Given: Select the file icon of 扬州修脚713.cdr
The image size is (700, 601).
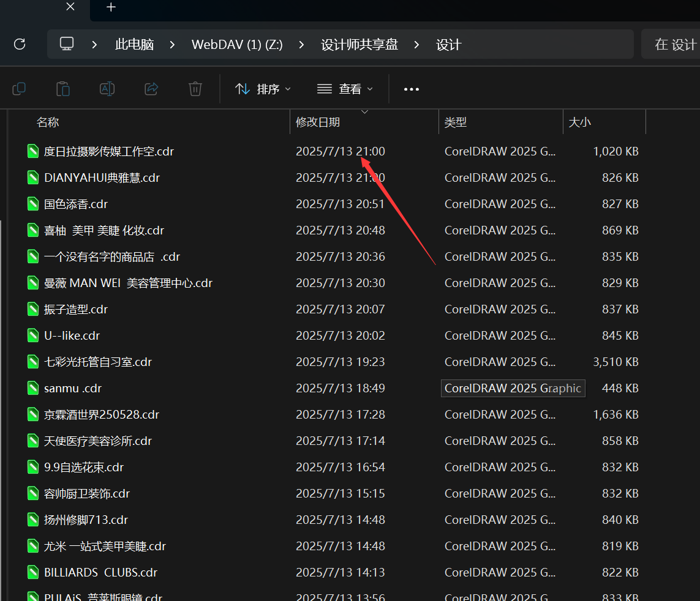Looking at the screenshot, I should tap(33, 520).
